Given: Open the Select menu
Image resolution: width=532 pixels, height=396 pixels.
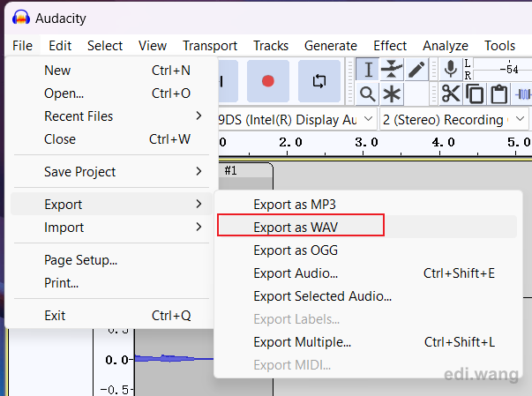Looking at the screenshot, I should coord(105,46).
